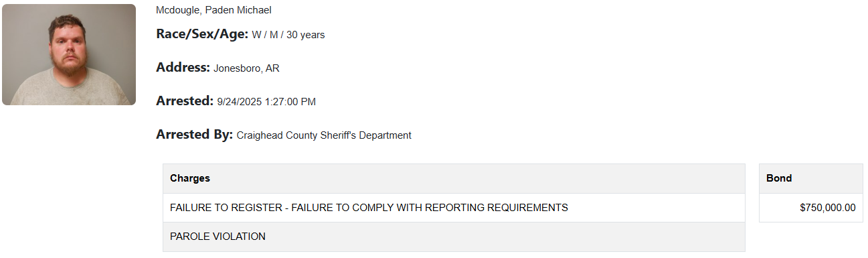Select the FAILURE TO REGISTER charge row
This screenshot has height=258, width=868.
454,208
